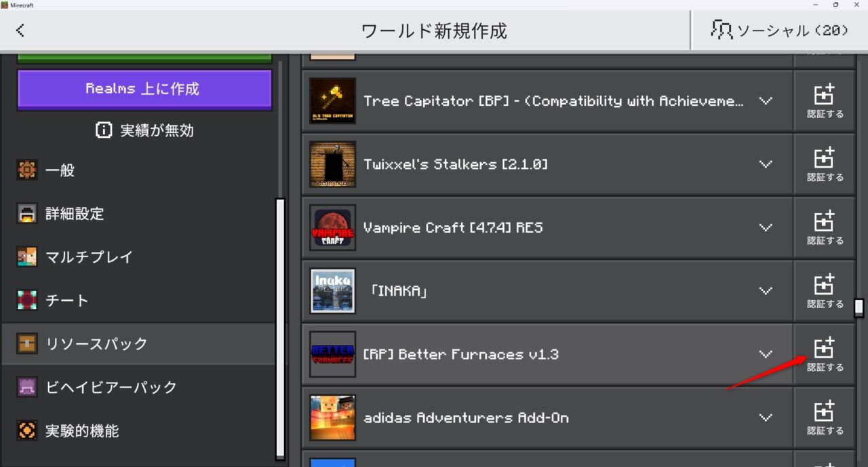The width and height of the screenshot is (868, 467).
Task: Click the Twixxel's Stalkers [2.1.0] title
Action: coord(456,164)
